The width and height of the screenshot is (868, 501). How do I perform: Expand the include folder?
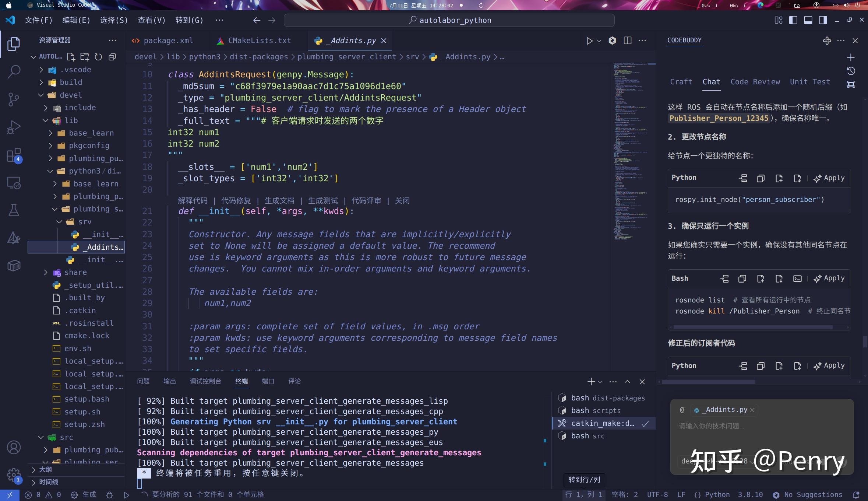pyautogui.click(x=46, y=108)
